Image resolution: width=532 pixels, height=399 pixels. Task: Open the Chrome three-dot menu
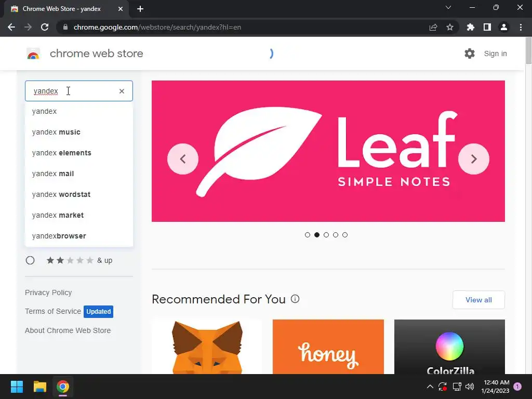click(x=521, y=27)
